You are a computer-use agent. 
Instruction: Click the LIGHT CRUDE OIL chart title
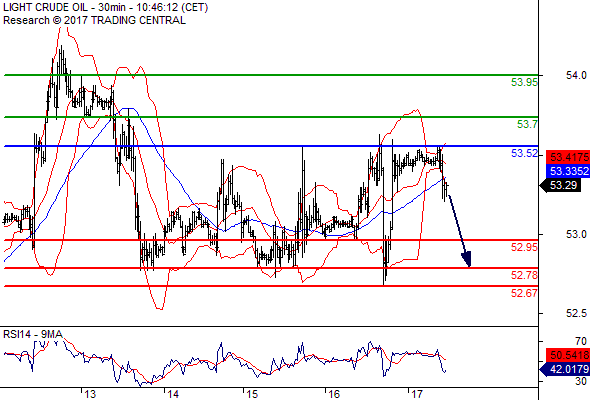tap(106, 7)
